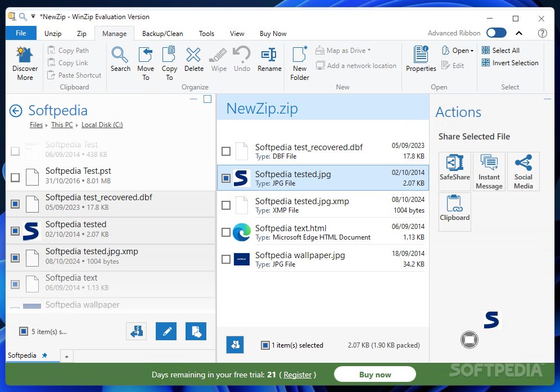Switch to the Zip ribbon tab
Image resolution: width=560 pixels, height=392 pixels.
[x=82, y=34]
